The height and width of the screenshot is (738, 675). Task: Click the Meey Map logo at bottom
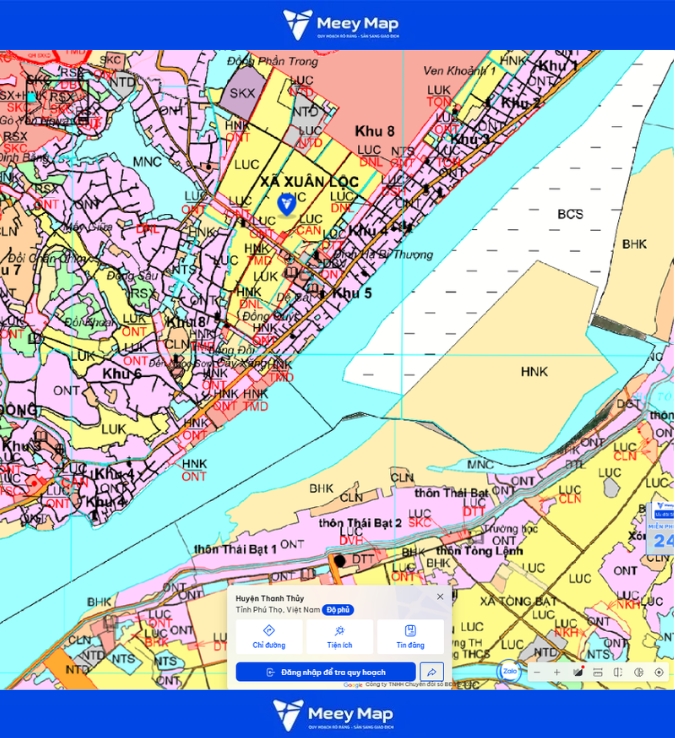(x=333, y=715)
